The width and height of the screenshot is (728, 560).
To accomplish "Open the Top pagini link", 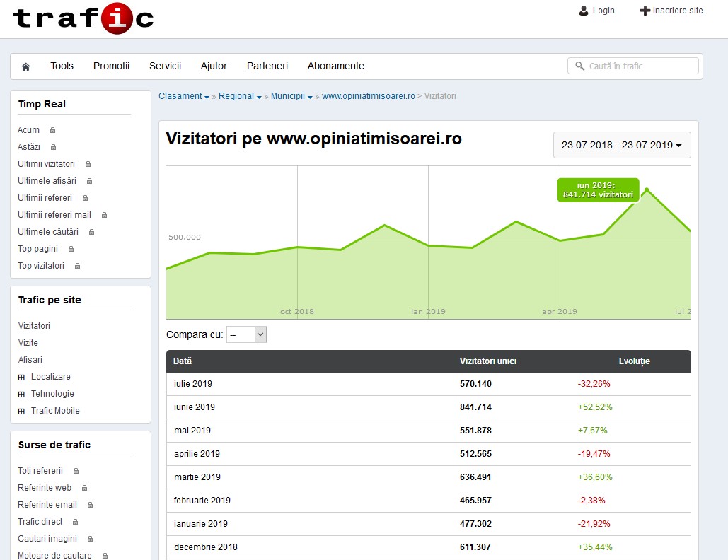I will click(x=37, y=249).
